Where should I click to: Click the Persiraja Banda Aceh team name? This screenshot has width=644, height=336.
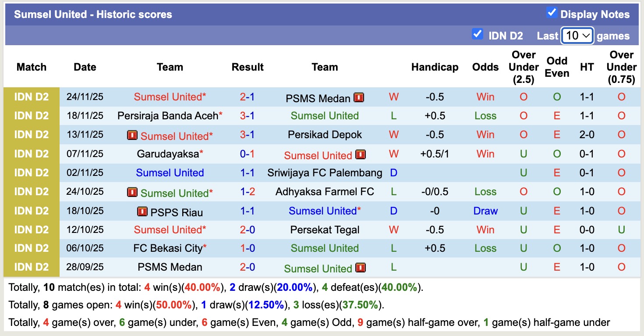point(167,116)
